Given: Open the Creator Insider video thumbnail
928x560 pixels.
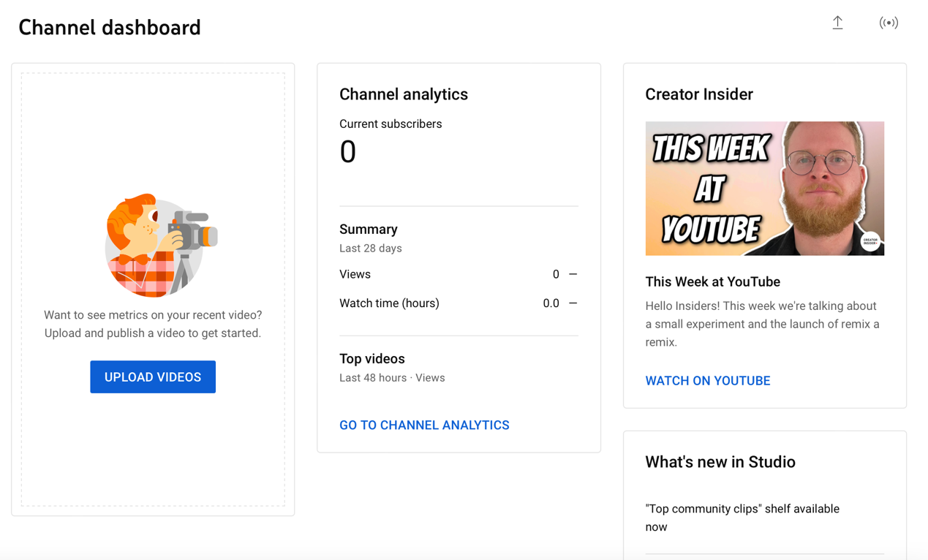Looking at the screenshot, I should (764, 188).
